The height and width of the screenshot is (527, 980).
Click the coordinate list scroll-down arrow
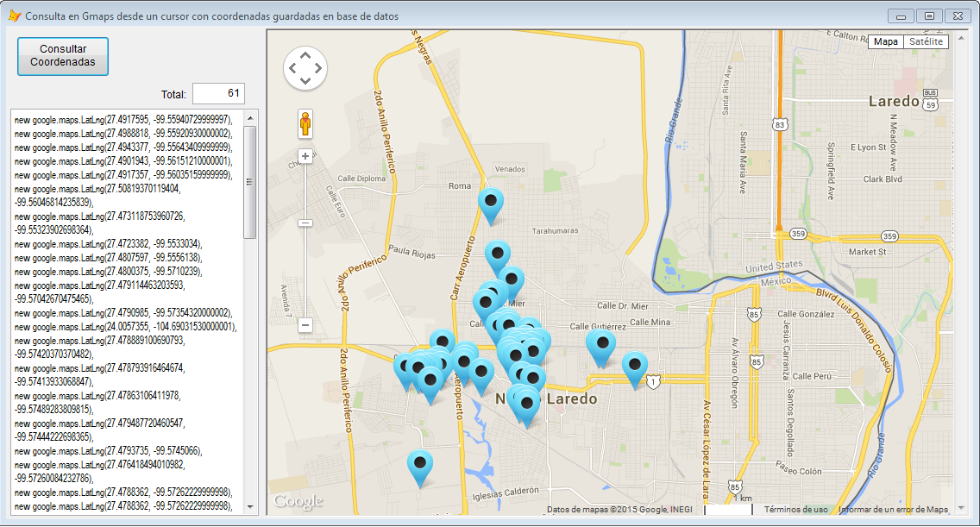pos(250,507)
